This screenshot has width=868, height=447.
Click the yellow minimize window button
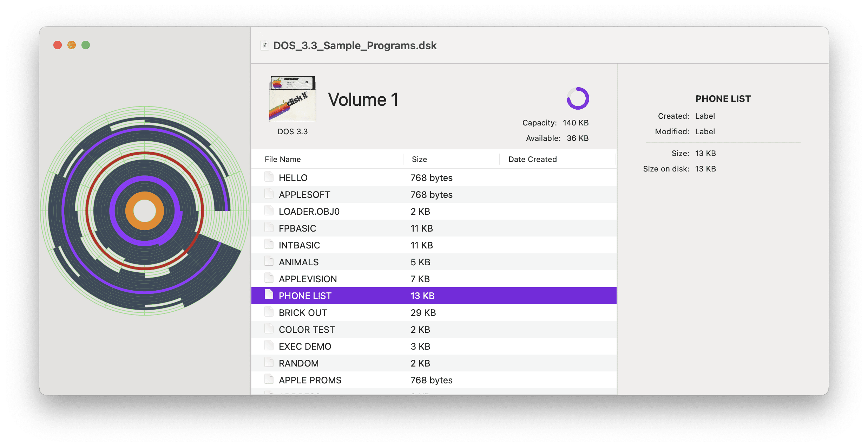72,45
